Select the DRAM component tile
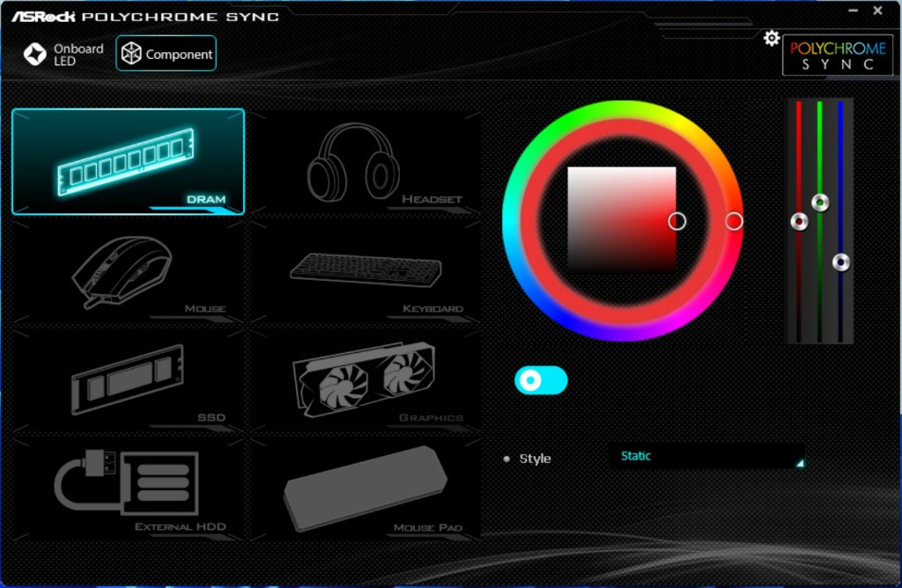Viewport: 902px width, 588px height. [x=128, y=161]
